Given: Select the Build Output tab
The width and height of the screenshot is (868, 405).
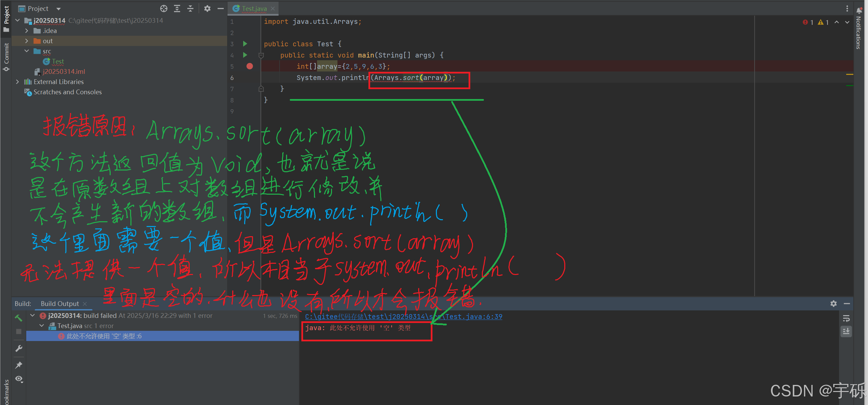Looking at the screenshot, I should pos(60,304).
